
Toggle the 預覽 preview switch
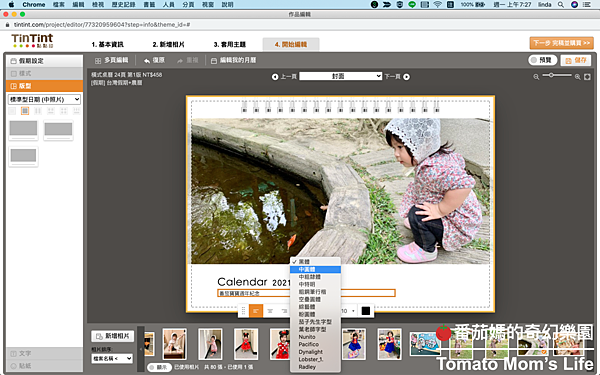point(542,60)
